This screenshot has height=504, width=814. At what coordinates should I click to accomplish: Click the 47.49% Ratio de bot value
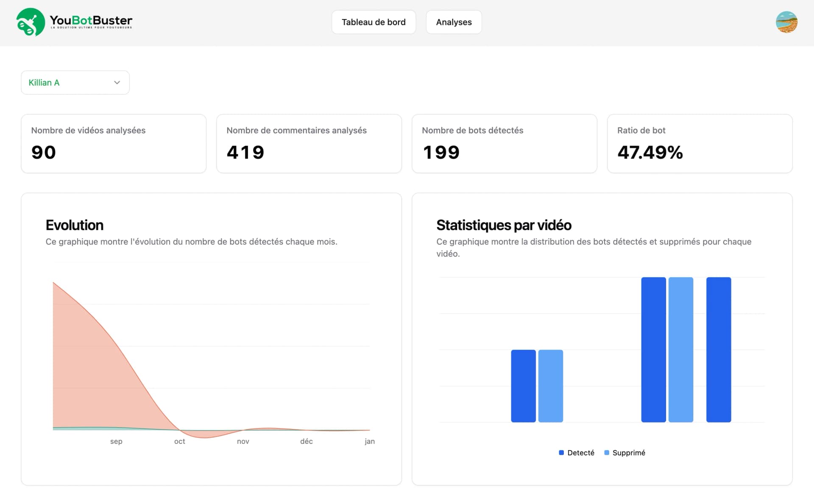click(x=650, y=153)
